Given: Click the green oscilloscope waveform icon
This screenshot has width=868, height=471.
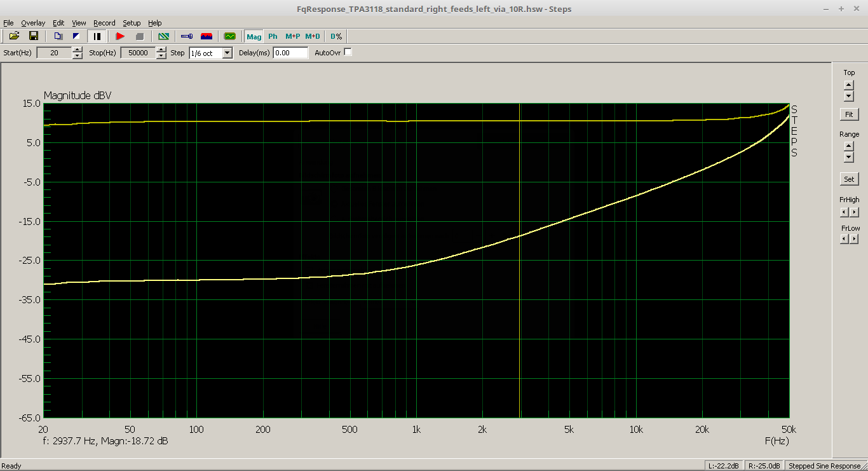Looking at the screenshot, I should [x=229, y=36].
